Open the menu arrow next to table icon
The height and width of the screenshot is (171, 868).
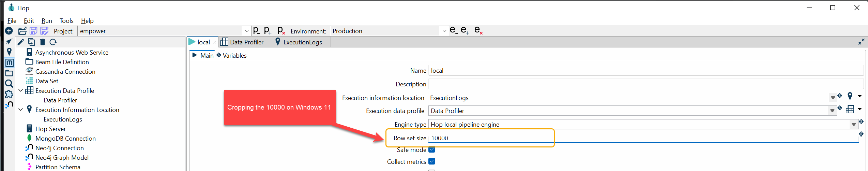859,109
